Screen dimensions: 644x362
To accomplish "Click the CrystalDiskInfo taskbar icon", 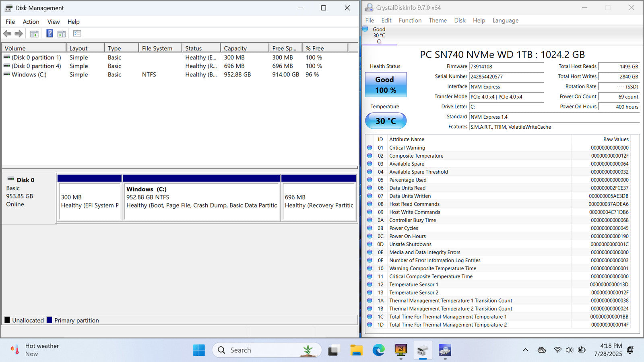I will 445,350.
